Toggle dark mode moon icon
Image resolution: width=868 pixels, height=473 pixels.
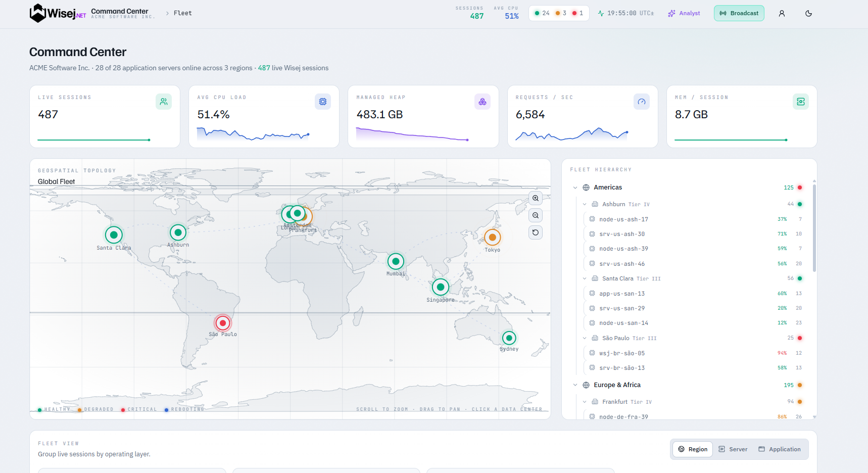808,14
